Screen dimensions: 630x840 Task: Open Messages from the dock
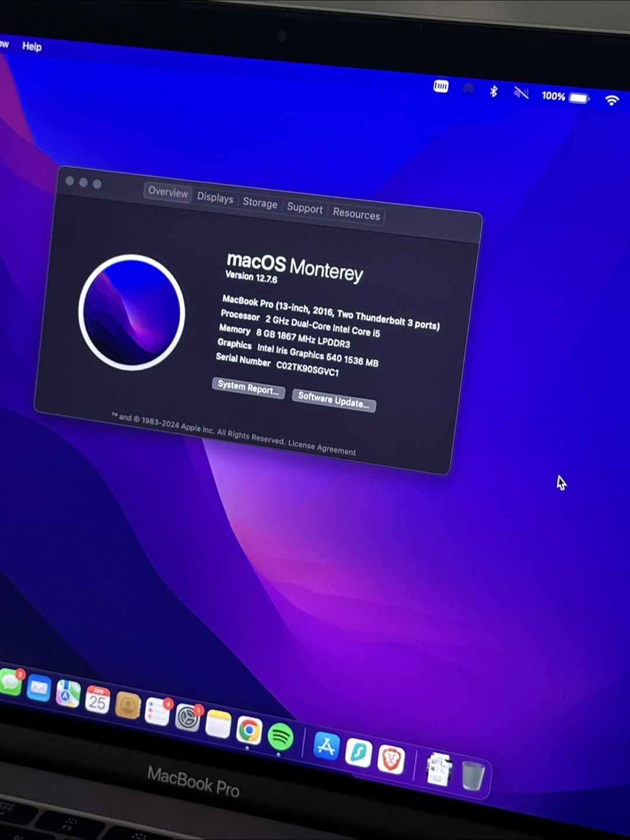point(10,681)
